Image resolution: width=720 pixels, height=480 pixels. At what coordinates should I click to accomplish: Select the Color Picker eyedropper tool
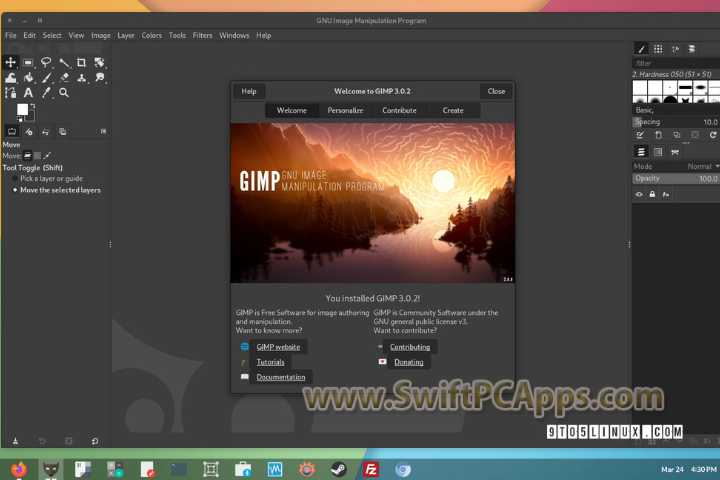click(46, 93)
